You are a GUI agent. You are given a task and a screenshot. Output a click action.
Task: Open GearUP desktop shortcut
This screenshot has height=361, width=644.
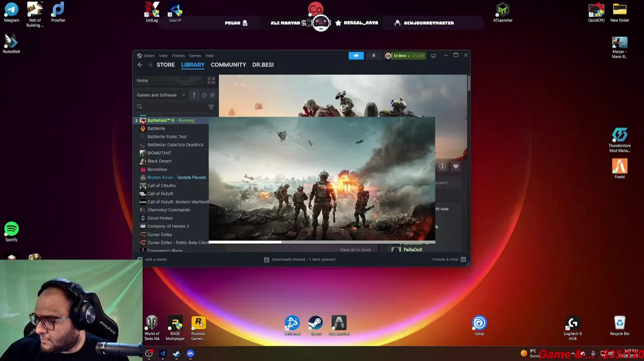tap(175, 13)
